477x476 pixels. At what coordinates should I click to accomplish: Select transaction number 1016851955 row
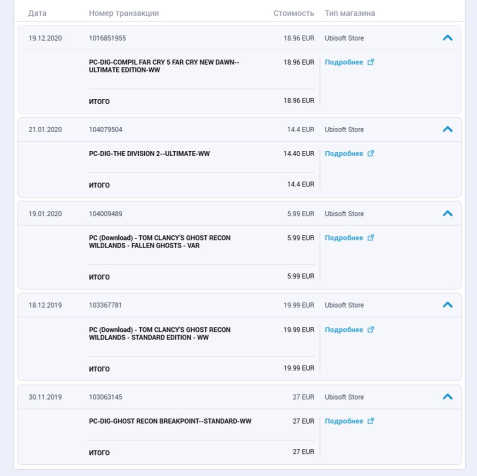pyautogui.click(x=239, y=38)
